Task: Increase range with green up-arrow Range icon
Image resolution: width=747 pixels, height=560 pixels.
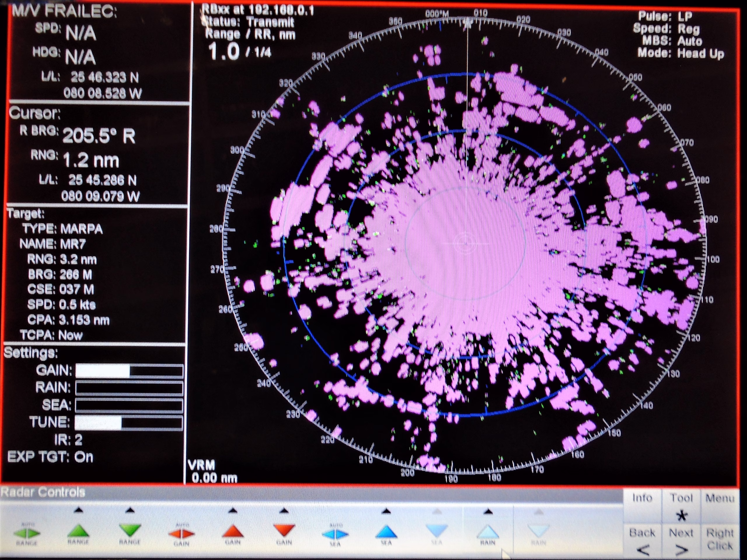Action: click(78, 530)
